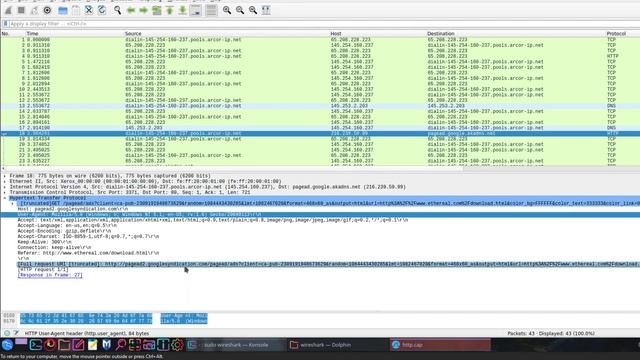This screenshot has width=640, height=360.
Task: Expand Transmission Control Protocol node
Action: (5, 192)
